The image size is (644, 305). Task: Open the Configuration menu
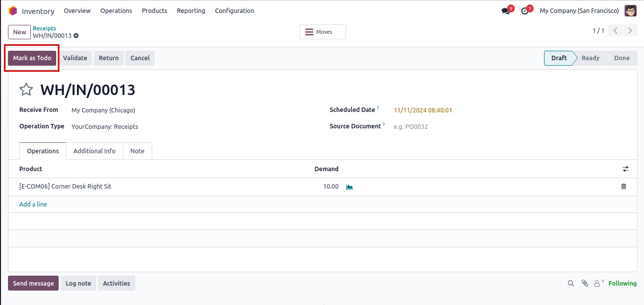coord(234,11)
